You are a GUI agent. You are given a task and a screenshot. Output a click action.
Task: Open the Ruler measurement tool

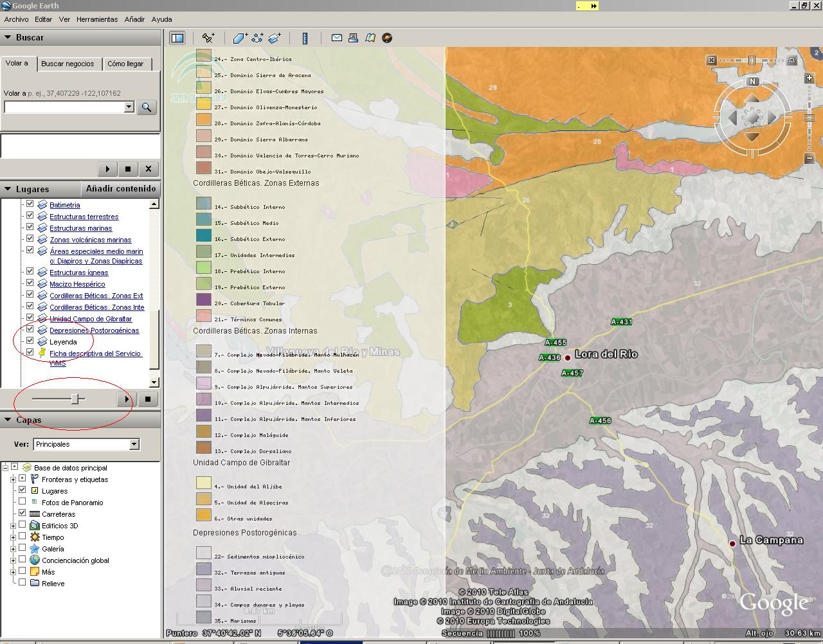(x=305, y=38)
